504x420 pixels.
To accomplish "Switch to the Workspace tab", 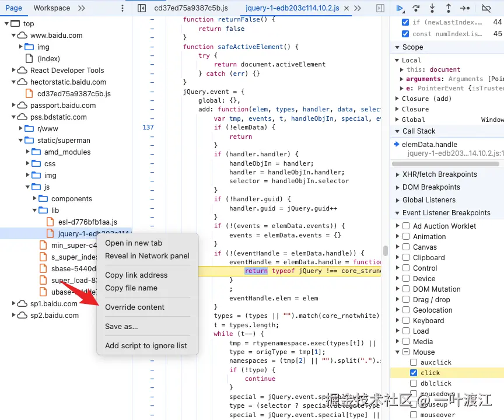I will click(x=52, y=8).
